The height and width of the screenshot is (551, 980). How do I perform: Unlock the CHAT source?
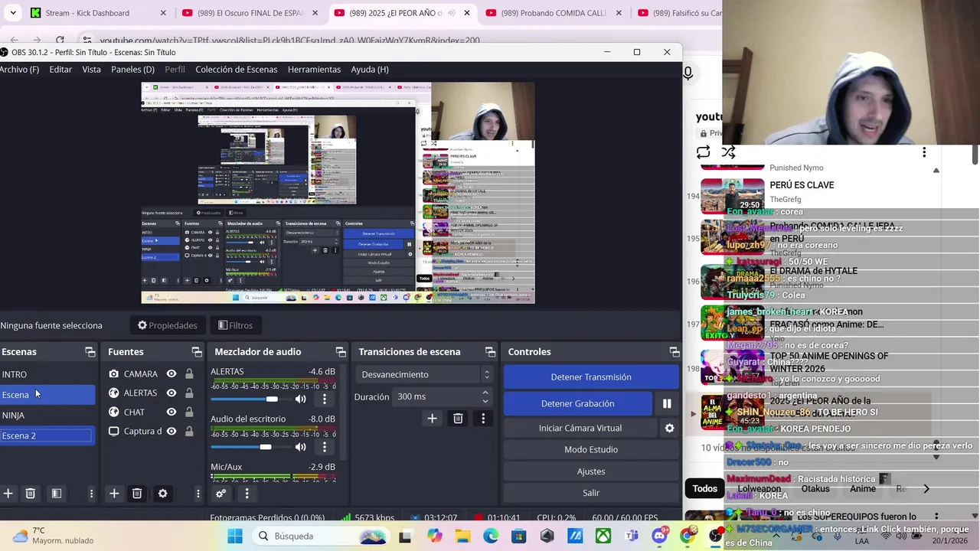(189, 412)
